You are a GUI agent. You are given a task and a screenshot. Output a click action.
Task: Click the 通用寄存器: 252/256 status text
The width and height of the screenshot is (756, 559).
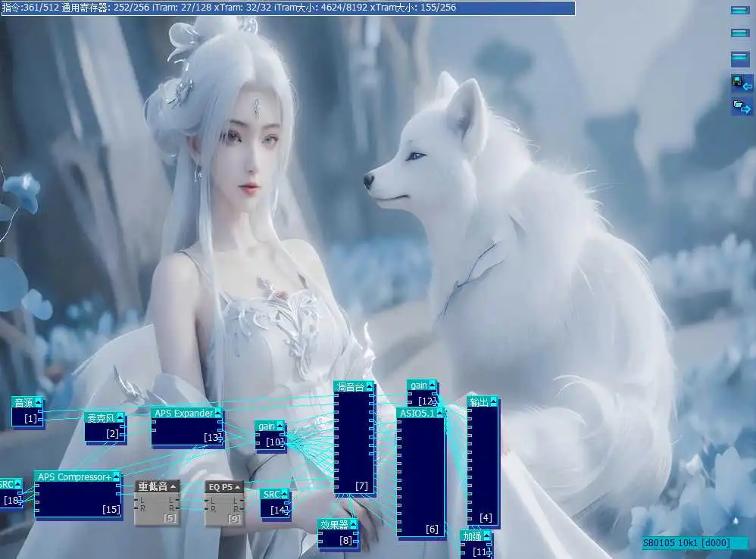coord(105,8)
